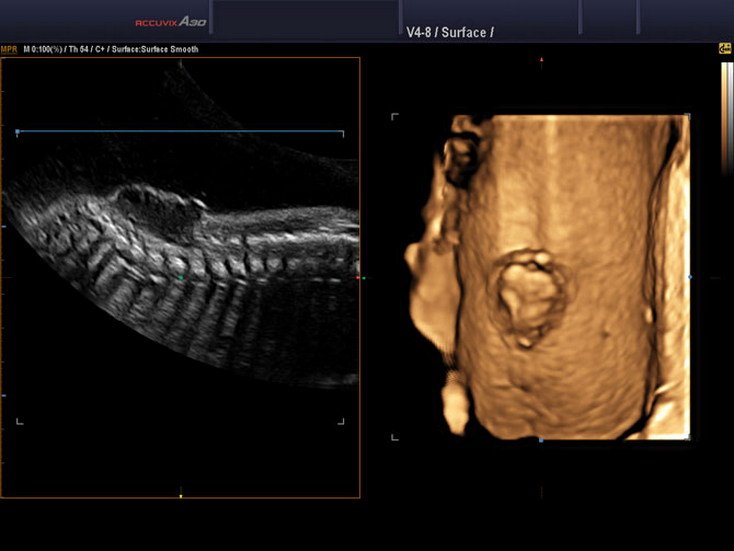Click the blue ROI line's right end
The height and width of the screenshot is (551, 734).
343,132
